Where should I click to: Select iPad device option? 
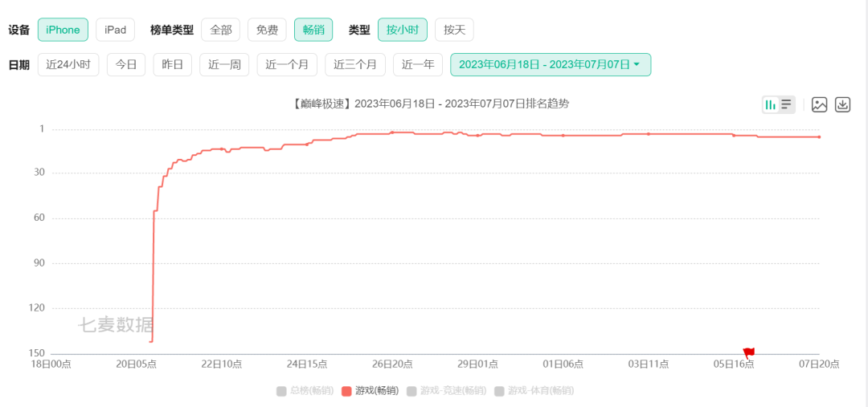(115, 30)
